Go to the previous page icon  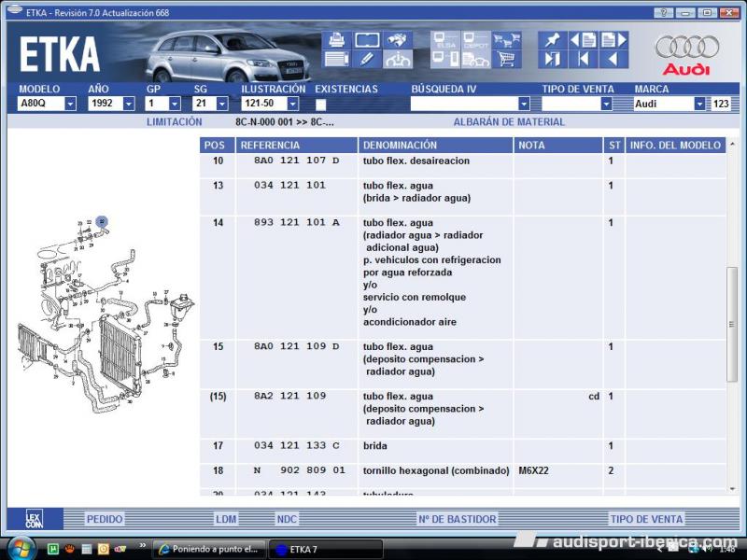pyautogui.click(x=583, y=40)
